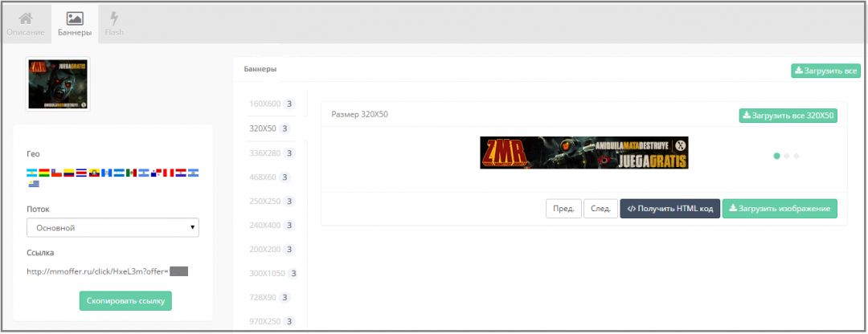
Task: Click Получить HTML код button
Action: click(669, 209)
